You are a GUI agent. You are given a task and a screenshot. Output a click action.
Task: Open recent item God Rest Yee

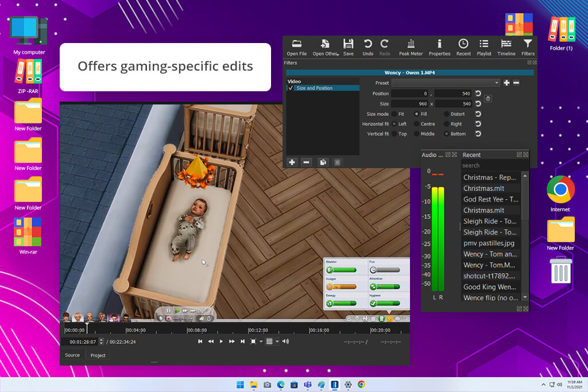(x=490, y=199)
